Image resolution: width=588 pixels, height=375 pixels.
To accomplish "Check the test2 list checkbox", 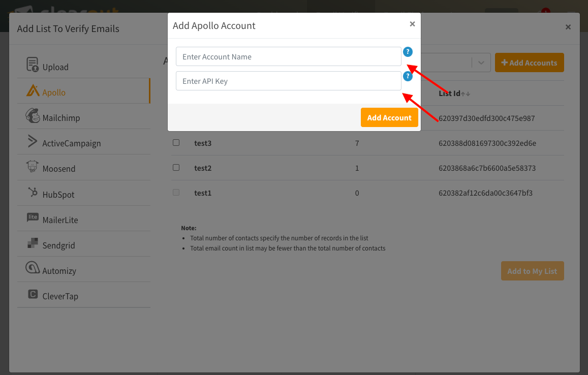I will coord(176,167).
